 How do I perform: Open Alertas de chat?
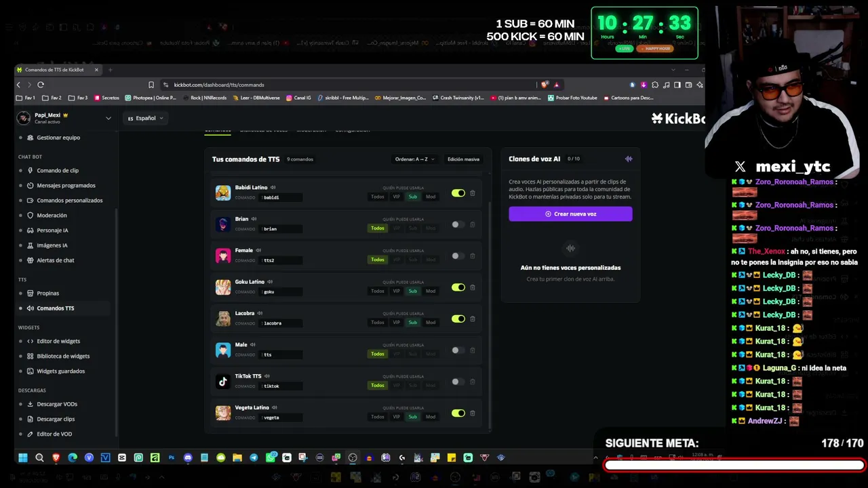[x=55, y=260]
